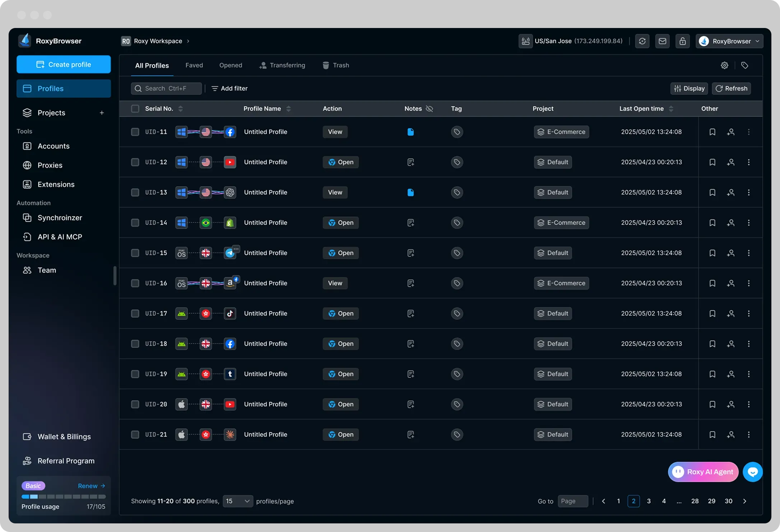This screenshot has height=532, width=780.
Task: Click the sync icon beside IP address
Action: (642, 41)
